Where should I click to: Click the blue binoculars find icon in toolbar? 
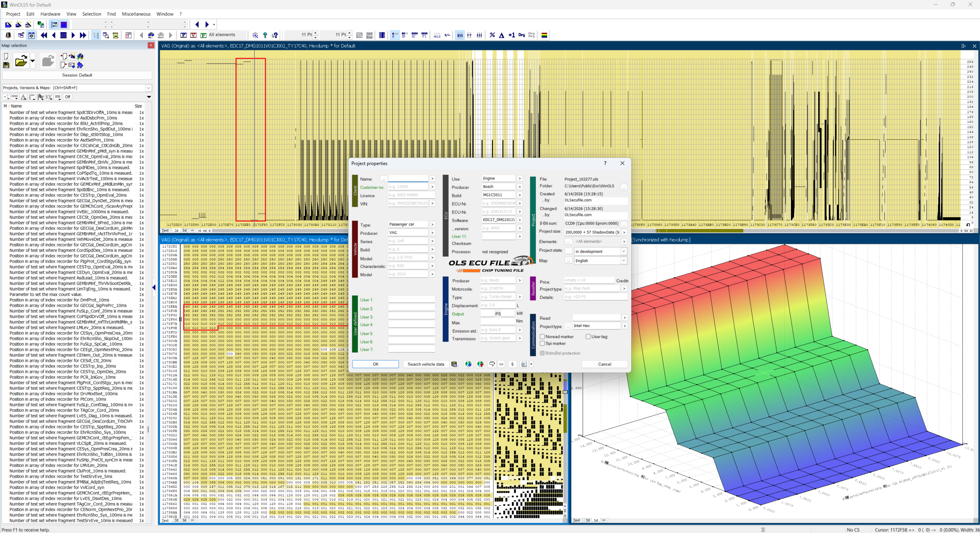click(151, 35)
